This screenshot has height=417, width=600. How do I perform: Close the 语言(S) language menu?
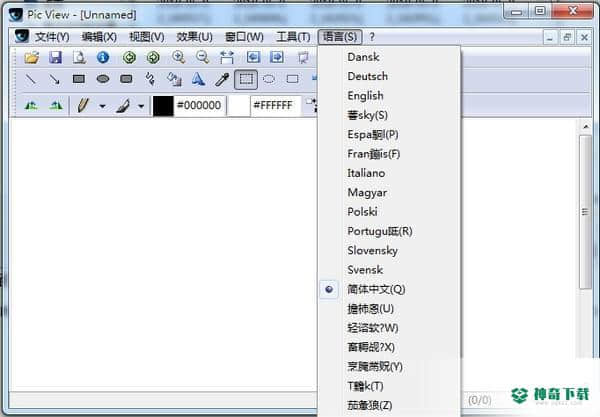click(x=340, y=37)
